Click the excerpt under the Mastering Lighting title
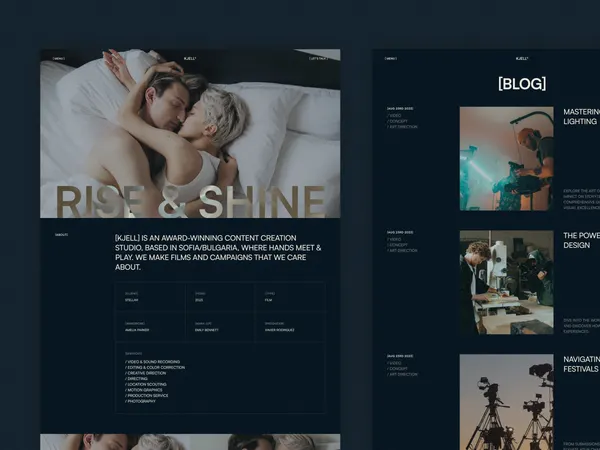The width and height of the screenshot is (600, 450). (x=582, y=199)
